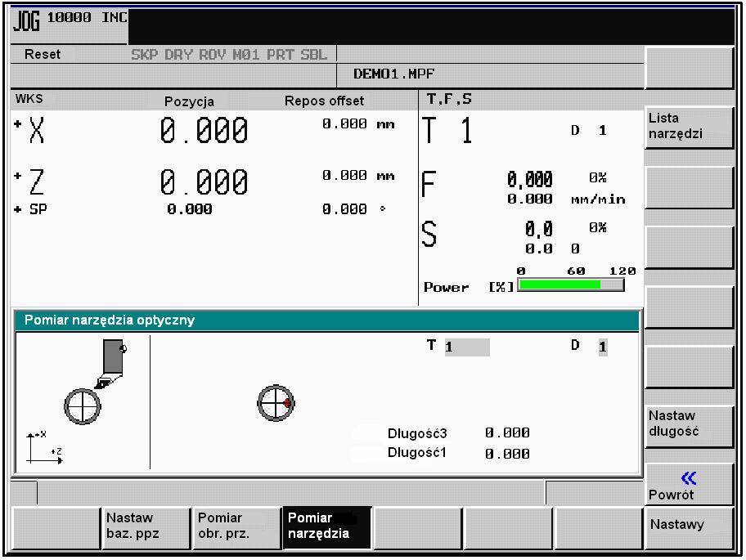The image size is (746, 560).
Task: Open the Nastawy softkey
Action: (689, 527)
